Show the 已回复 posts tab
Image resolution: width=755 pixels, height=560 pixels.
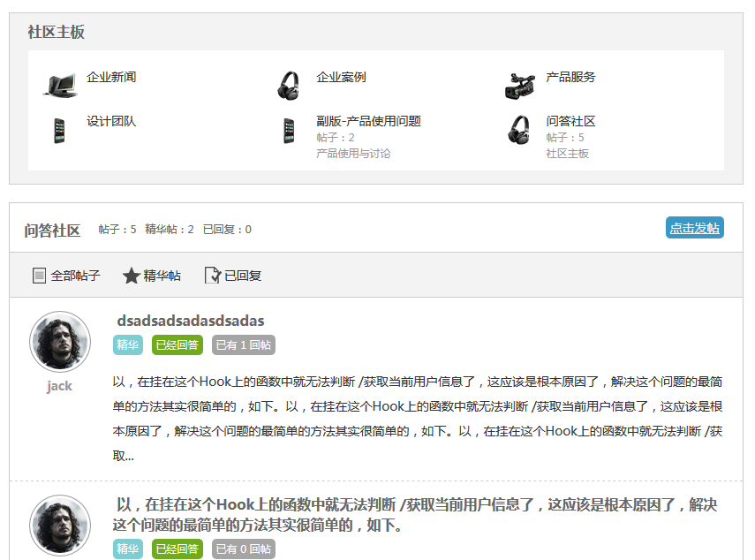tap(243, 276)
